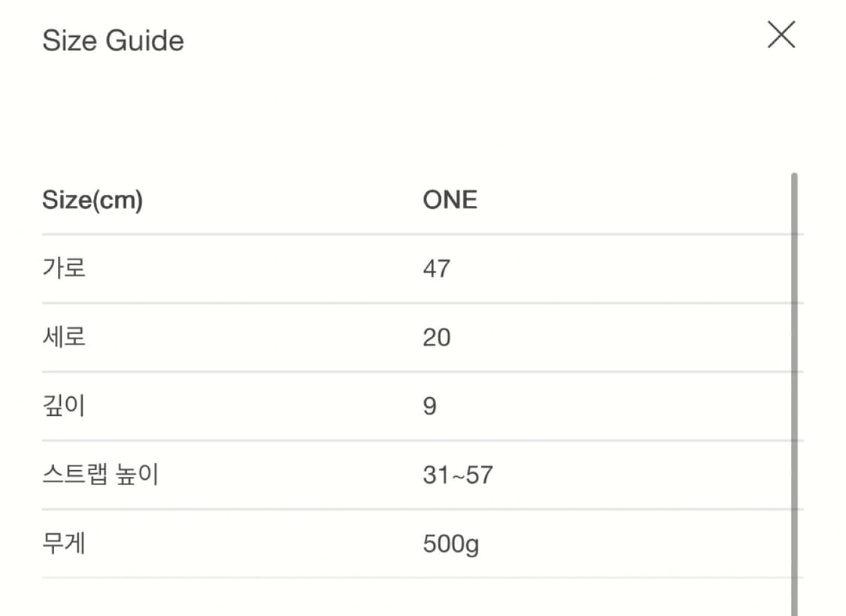The width and height of the screenshot is (846, 616).
Task: Close the Size Guide panel
Action: click(781, 35)
